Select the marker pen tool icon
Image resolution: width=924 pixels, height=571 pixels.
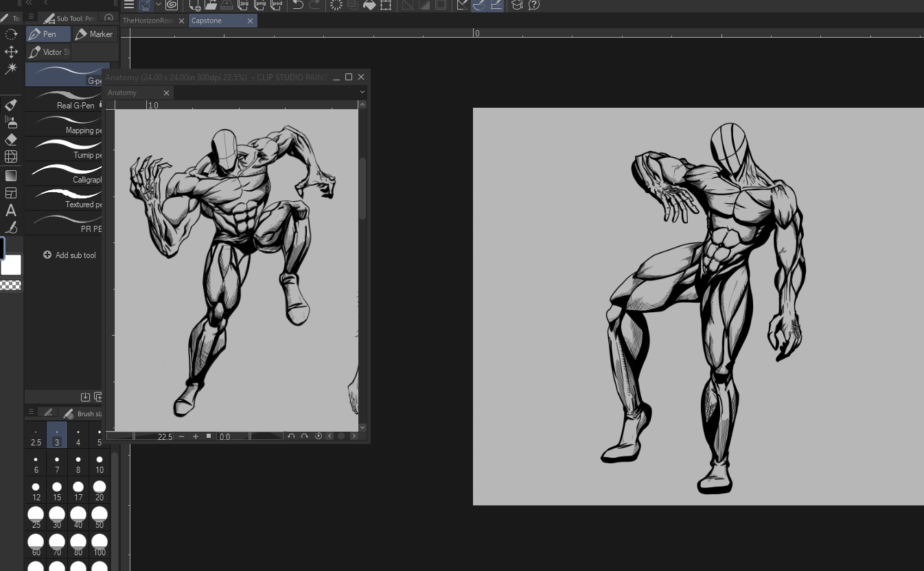click(11, 104)
